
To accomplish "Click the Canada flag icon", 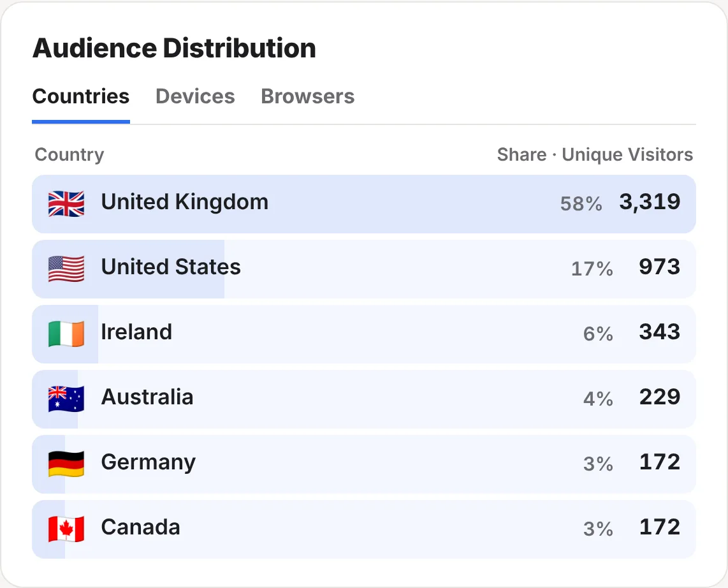I will [66, 529].
